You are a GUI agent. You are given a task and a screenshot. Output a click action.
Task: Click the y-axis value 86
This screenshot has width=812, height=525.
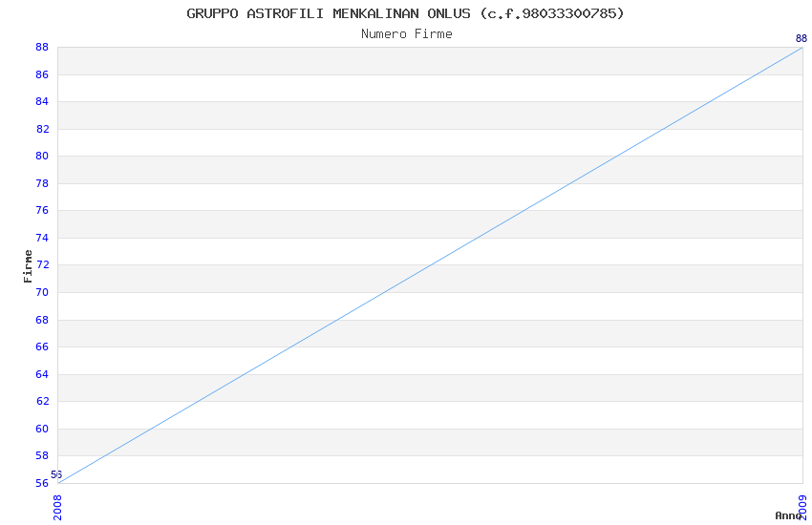(42, 74)
